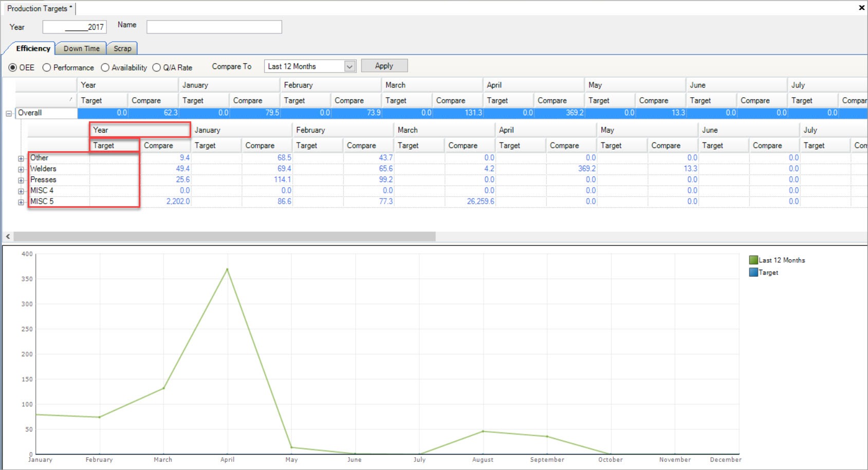Click the sort arrow header cell
This screenshot has height=470, width=868.
point(46,100)
